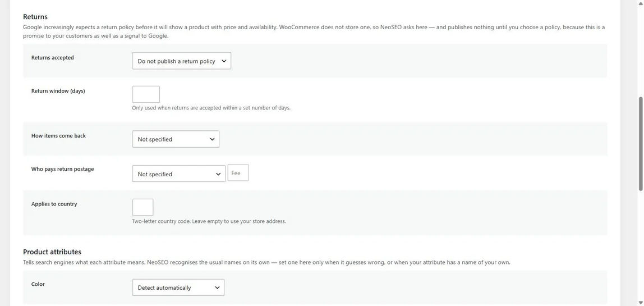
Task: Click the 'How items come back' label
Action: (x=59, y=136)
